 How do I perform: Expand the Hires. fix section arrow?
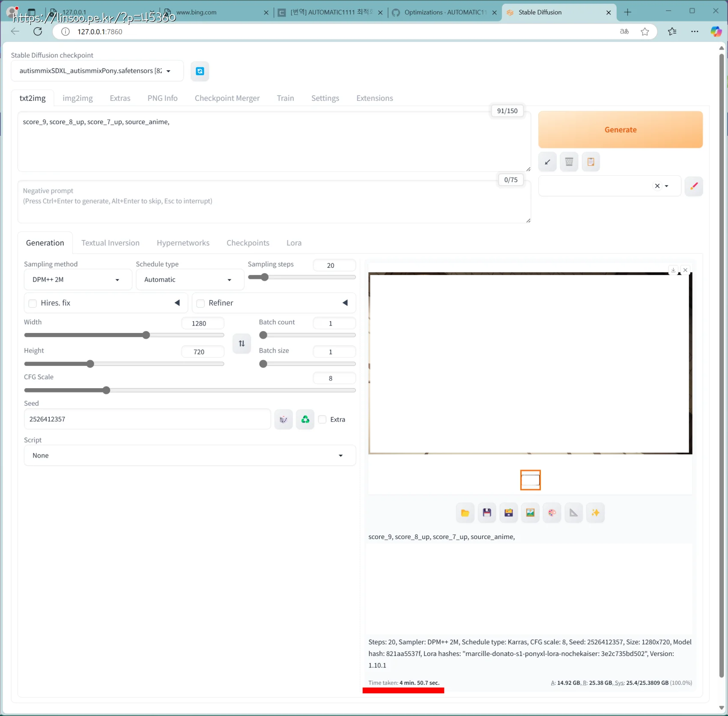[x=177, y=303]
